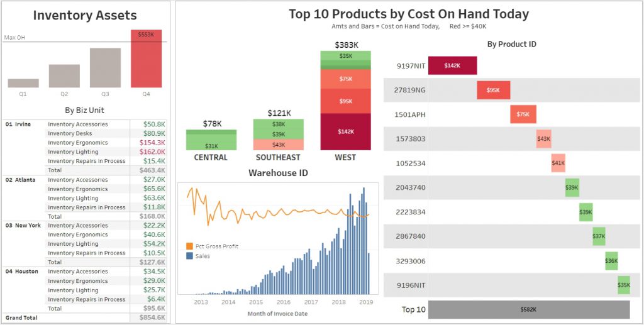Select the $43K pink segment in SOUTHEAST bar

[279, 145]
